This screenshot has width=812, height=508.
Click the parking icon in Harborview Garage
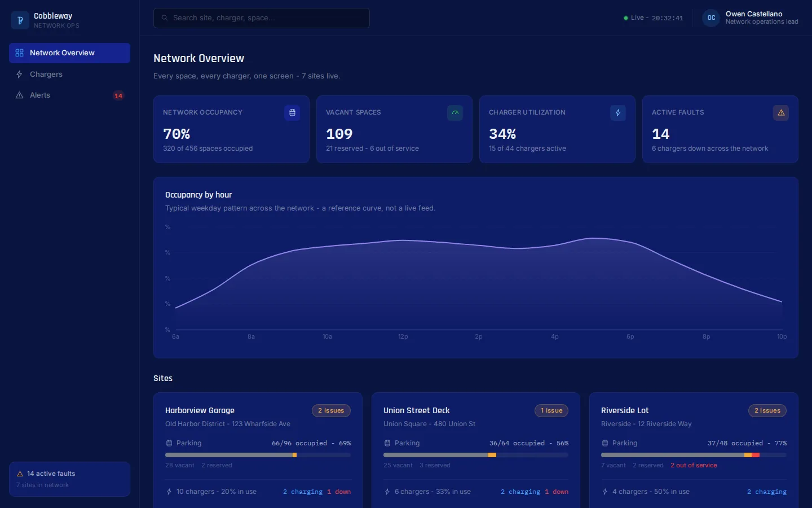[x=169, y=443]
